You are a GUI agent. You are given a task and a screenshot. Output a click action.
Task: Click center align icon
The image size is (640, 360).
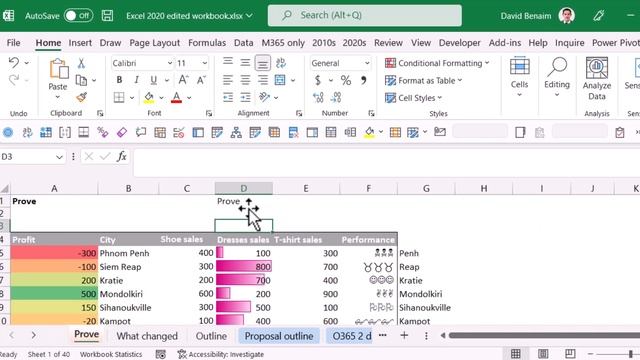coord(245,80)
